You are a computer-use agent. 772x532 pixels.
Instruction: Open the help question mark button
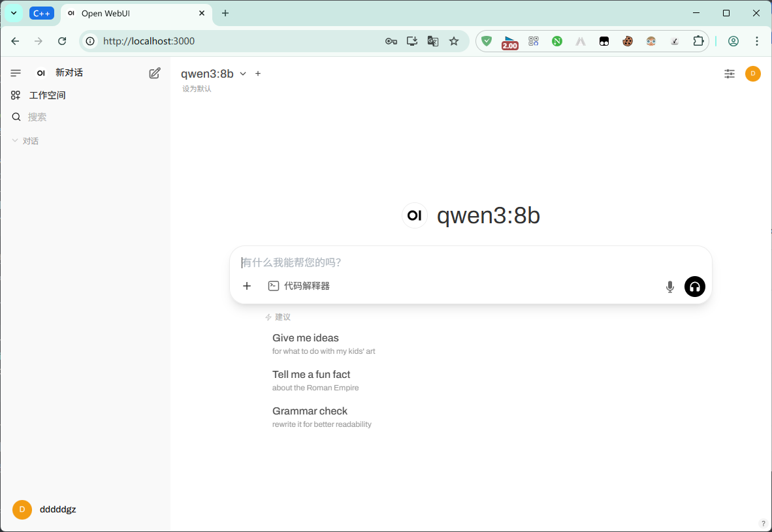point(763,524)
